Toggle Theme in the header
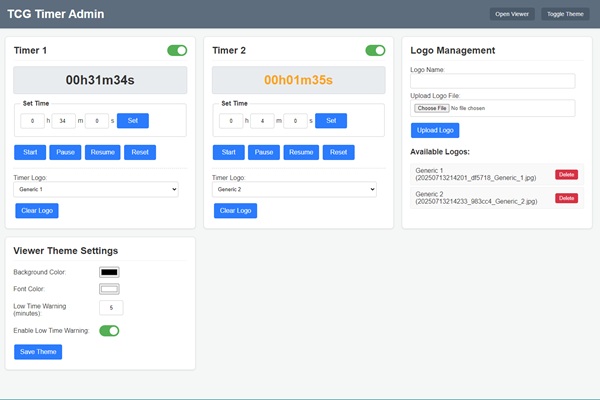600x400 pixels. click(x=565, y=14)
